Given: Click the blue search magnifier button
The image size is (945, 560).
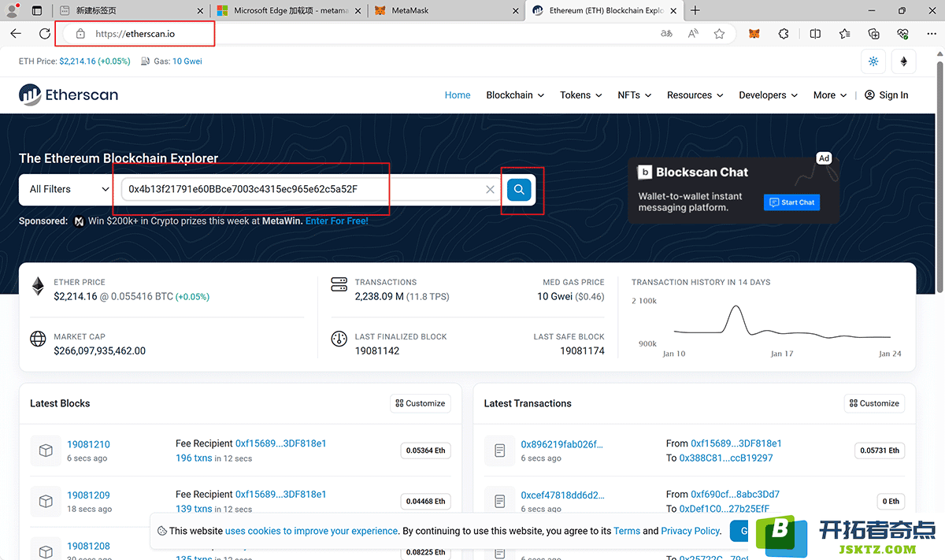Looking at the screenshot, I should click(519, 189).
